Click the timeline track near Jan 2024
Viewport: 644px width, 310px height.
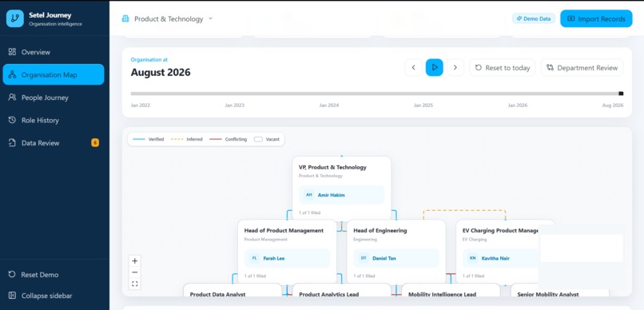pos(329,93)
